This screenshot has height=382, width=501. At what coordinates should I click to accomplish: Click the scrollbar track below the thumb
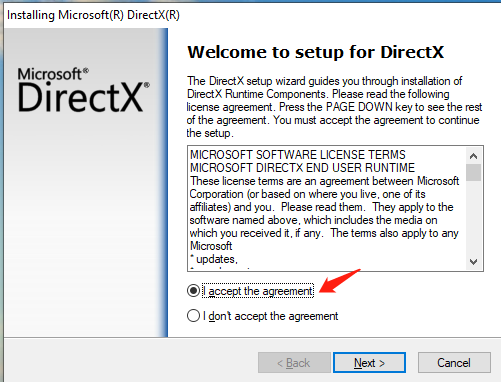[x=473, y=218]
